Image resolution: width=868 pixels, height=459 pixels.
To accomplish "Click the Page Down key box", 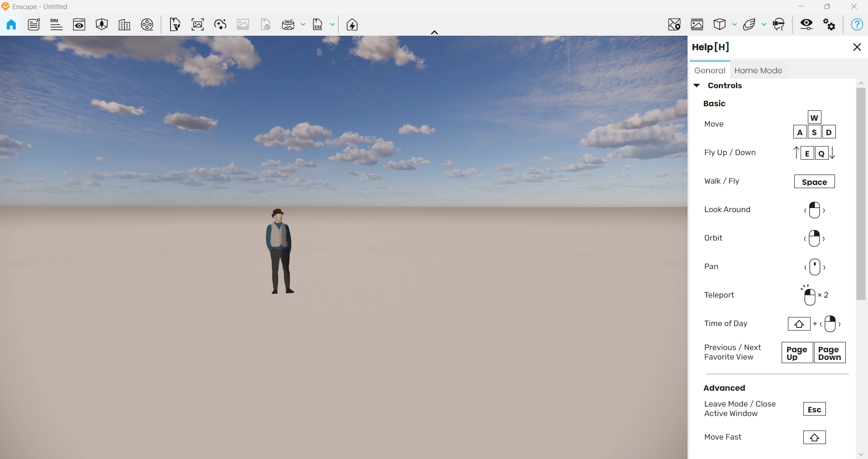I will [830, 353].
